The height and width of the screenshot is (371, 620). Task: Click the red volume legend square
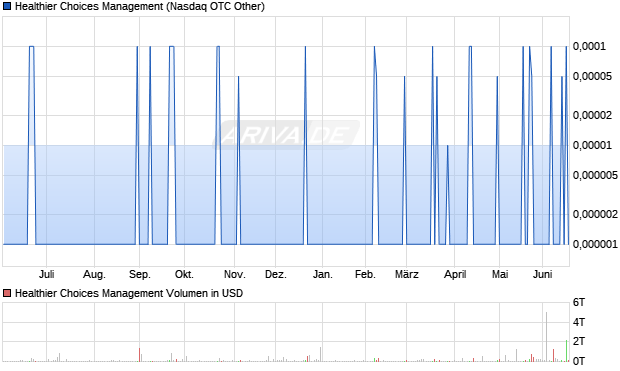(7, 293)
